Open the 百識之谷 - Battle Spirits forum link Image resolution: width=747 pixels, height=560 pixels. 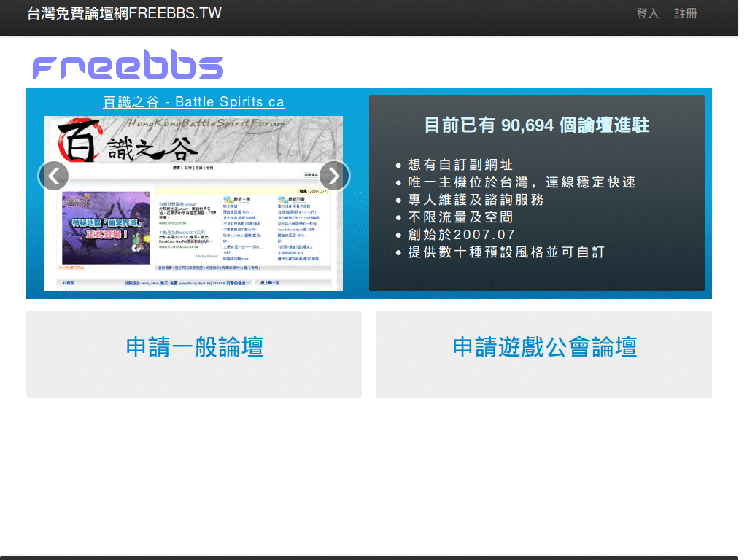click(x=193, y=102)
